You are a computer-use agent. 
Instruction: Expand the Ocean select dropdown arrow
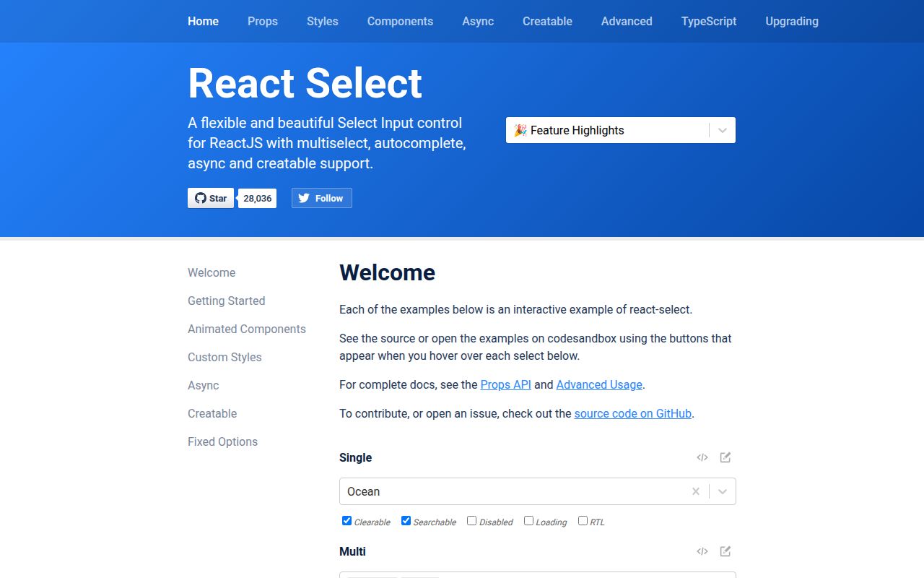(x=723, y=491)
